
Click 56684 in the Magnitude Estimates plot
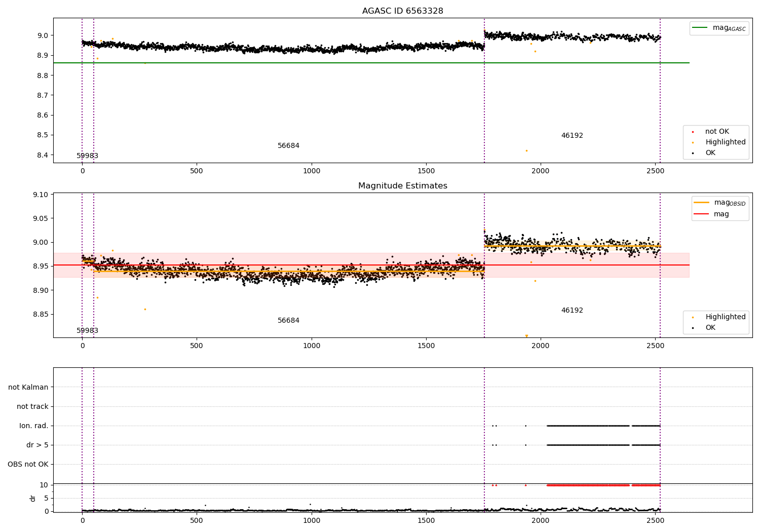click(288, 321)
